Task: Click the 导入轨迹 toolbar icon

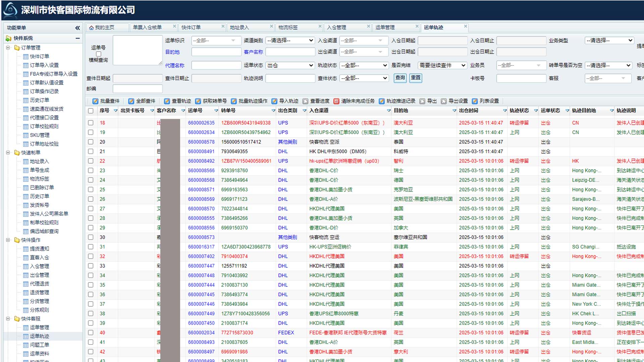Action: [274, 101]
